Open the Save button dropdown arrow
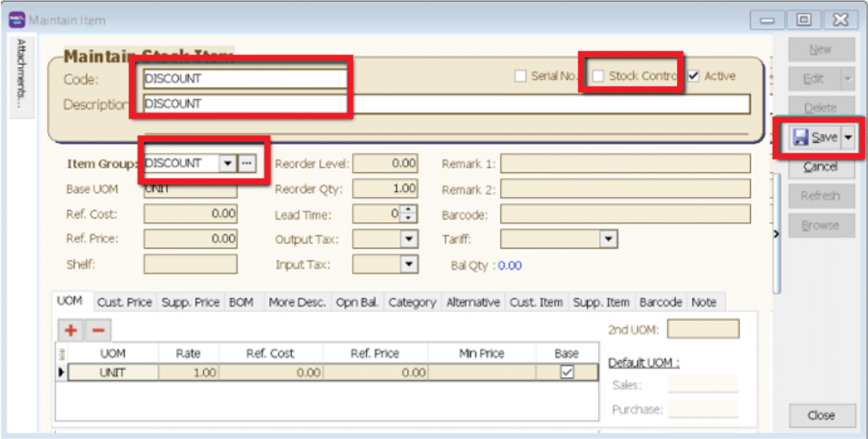This screenshot has width=868, height=439. (848, 137)
